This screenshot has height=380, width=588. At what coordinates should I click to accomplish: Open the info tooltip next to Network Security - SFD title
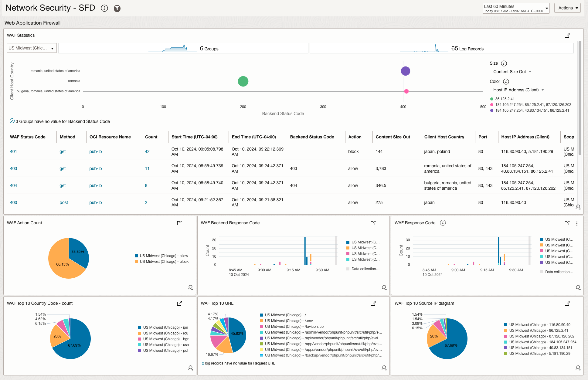[x=104, y=8]
